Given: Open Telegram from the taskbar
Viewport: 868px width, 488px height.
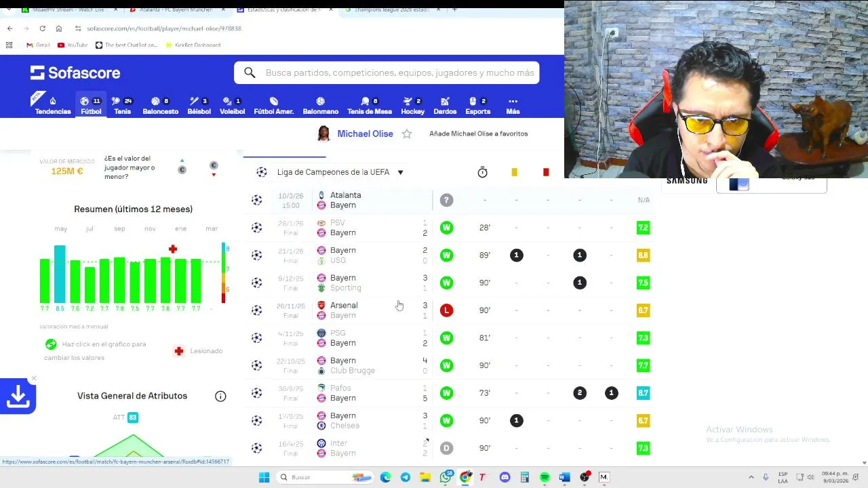Looking at the screenshot, I should coord(406,477).
